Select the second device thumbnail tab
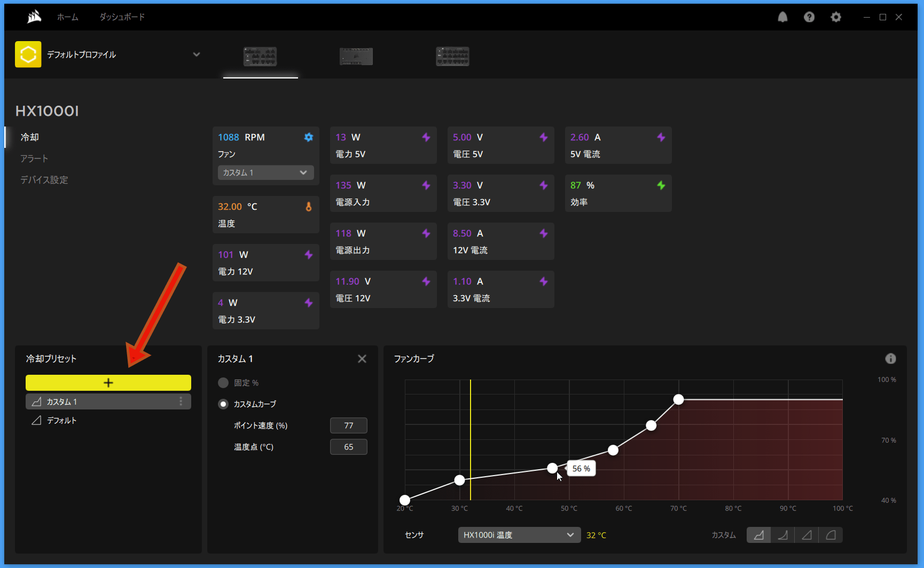Screen dimensions: 924x568 [x=356, y=56]
